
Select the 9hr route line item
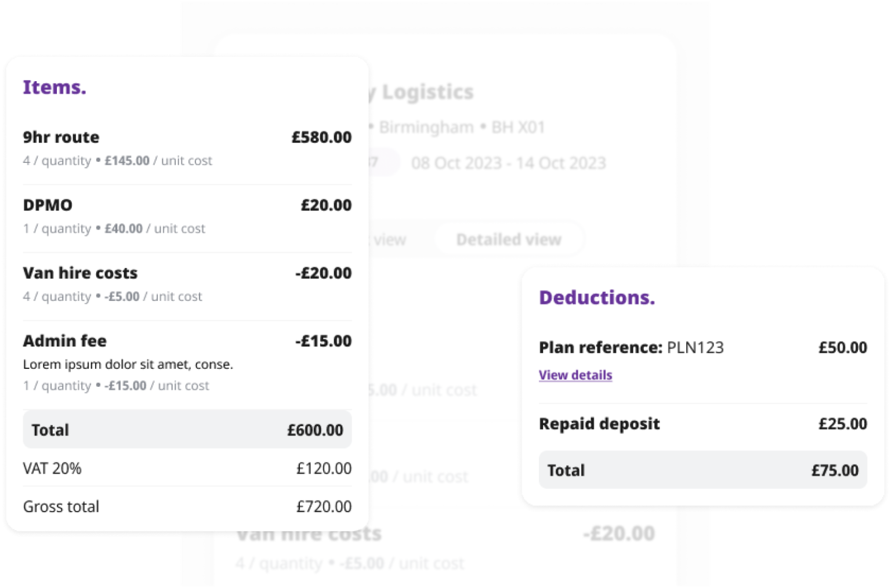tap(60, 137)
